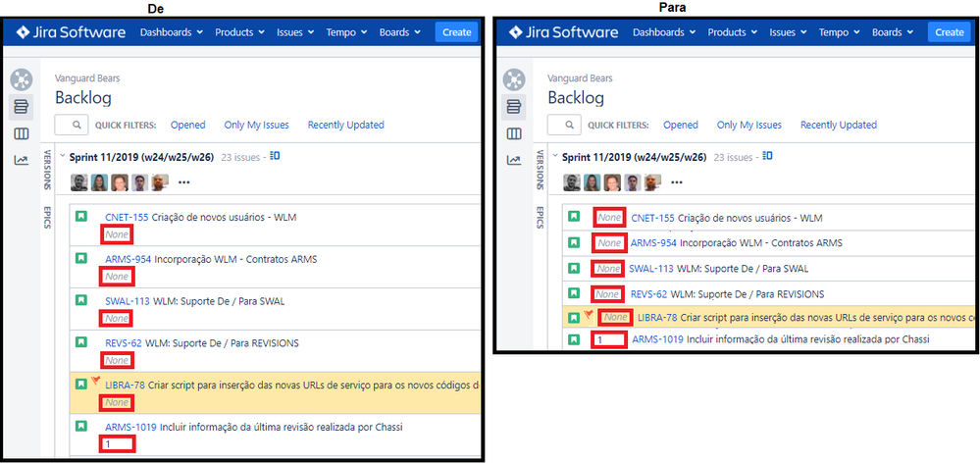Open the Vanguard Bears project icon in De screenshot
This screenshot has width=980, height=464.
(x=22, y=80)
